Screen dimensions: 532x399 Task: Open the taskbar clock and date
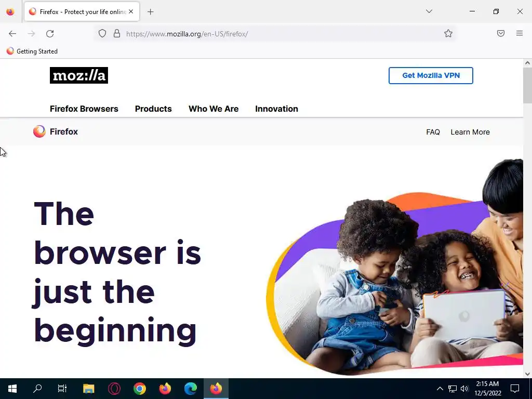click(x=487, y=389)
